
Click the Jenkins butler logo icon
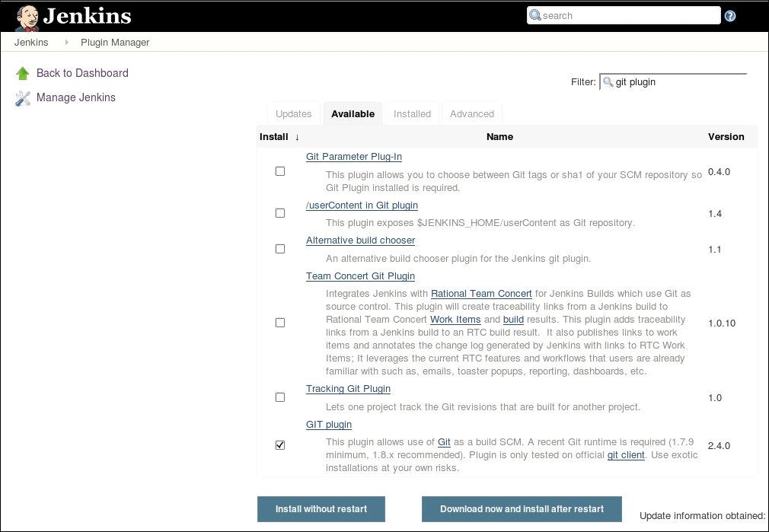[x=27, y=17]
